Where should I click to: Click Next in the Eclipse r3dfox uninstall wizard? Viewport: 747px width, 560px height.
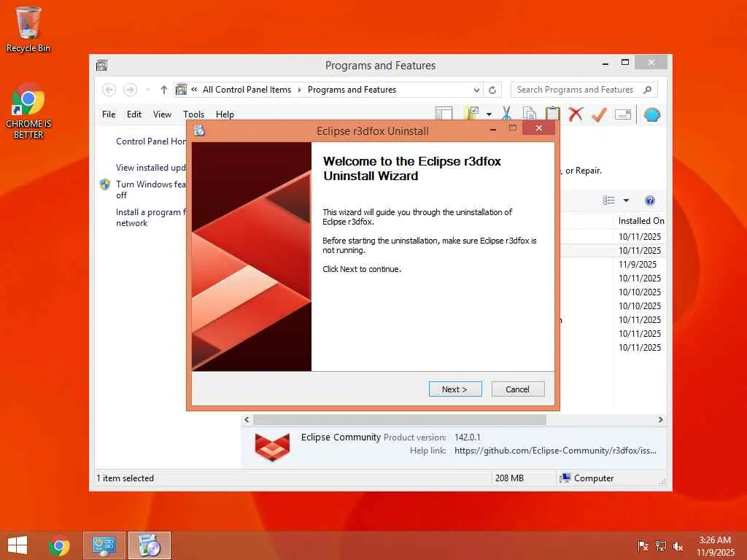point(455,389)
